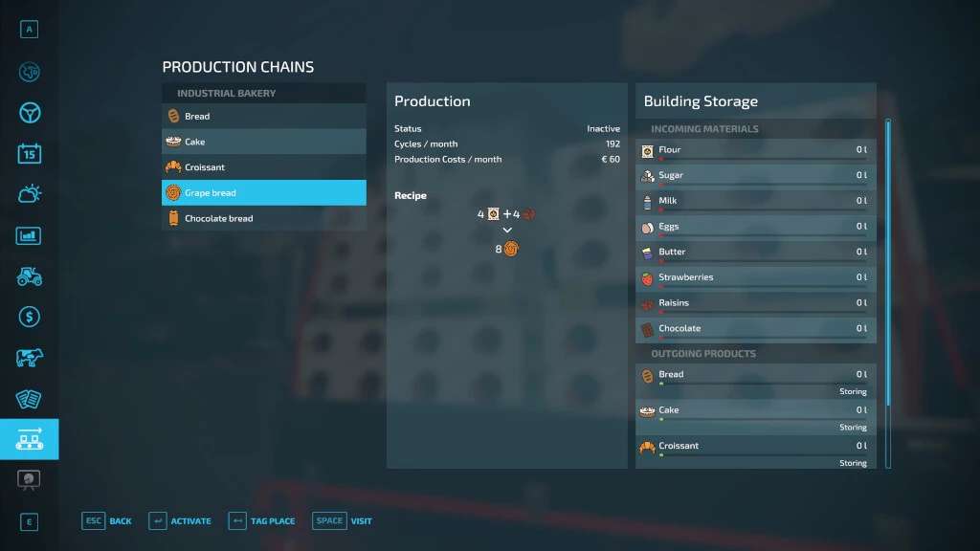Open the tractor vehicles sidebar icon
The width and height of the screenshot is (980, 551).
[29, 276]
